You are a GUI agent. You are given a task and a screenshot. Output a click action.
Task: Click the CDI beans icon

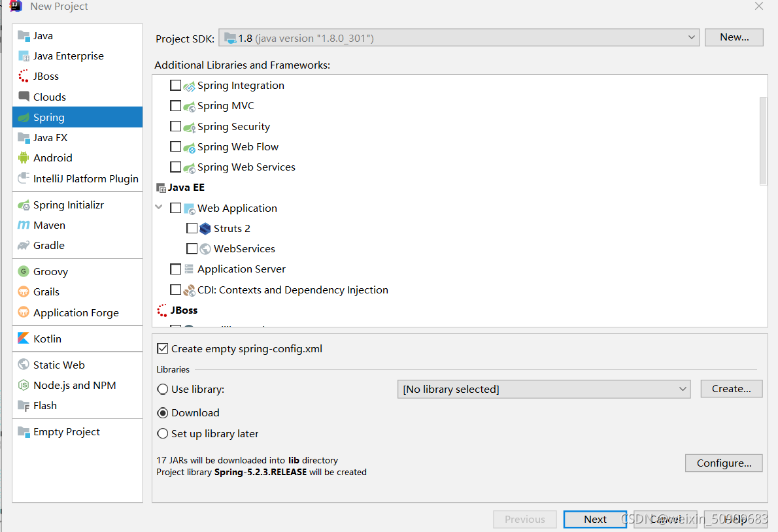pyautogui.click(x=189, y=290)
